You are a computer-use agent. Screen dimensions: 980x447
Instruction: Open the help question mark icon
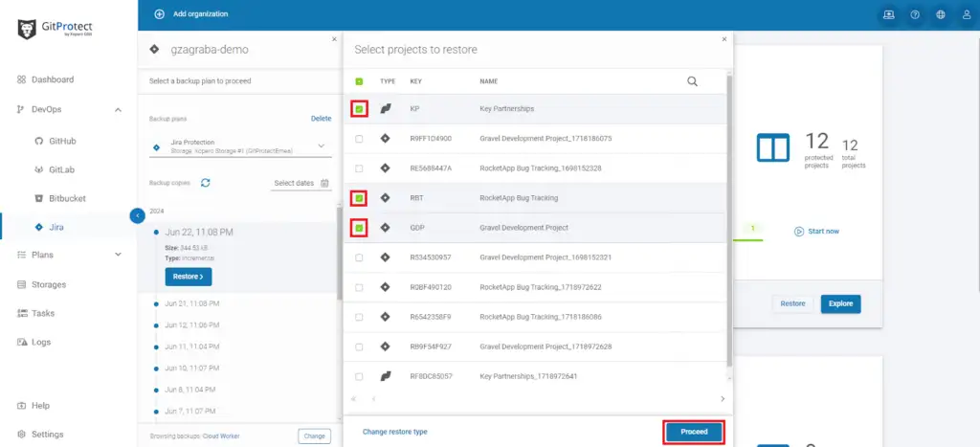click(x=915, y=15)
